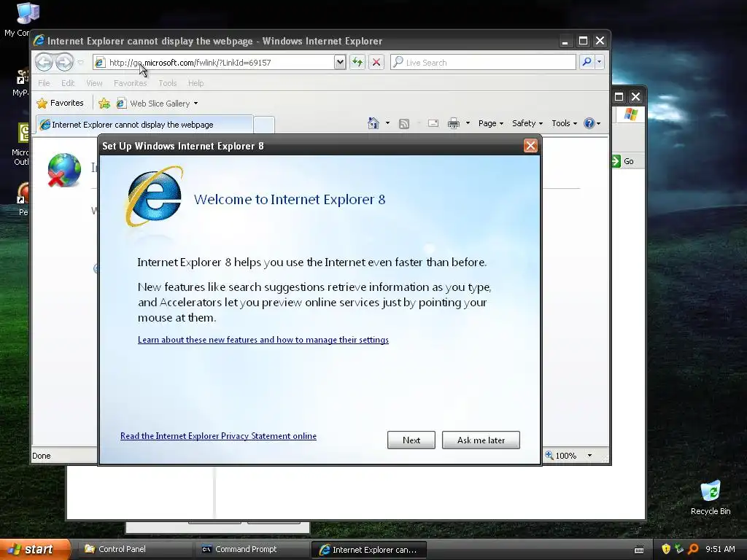Viewport: 747px width, 560px height.
Task: Click the Forward navigation arrow button
Action: click(x=65, y=62)
